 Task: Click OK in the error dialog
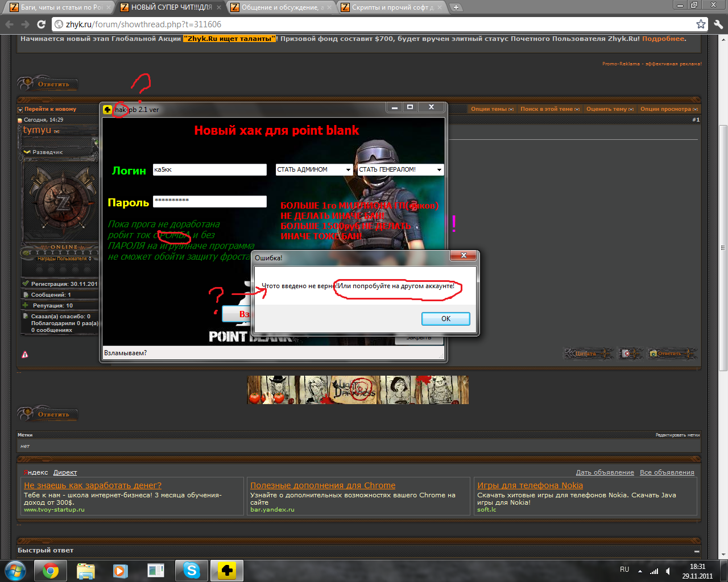[x=446, y=319]
